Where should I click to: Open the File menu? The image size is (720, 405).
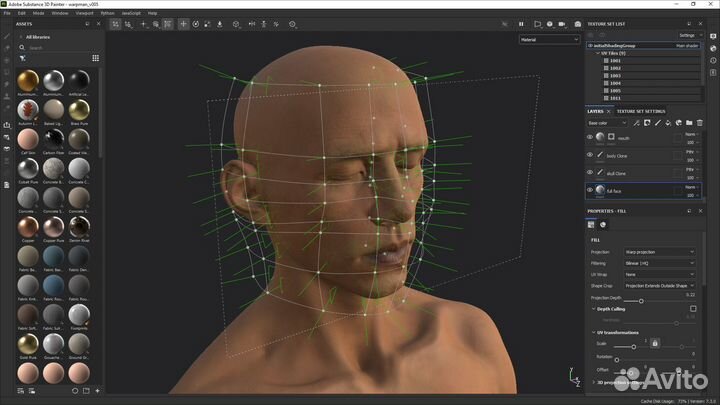(7, 13)
